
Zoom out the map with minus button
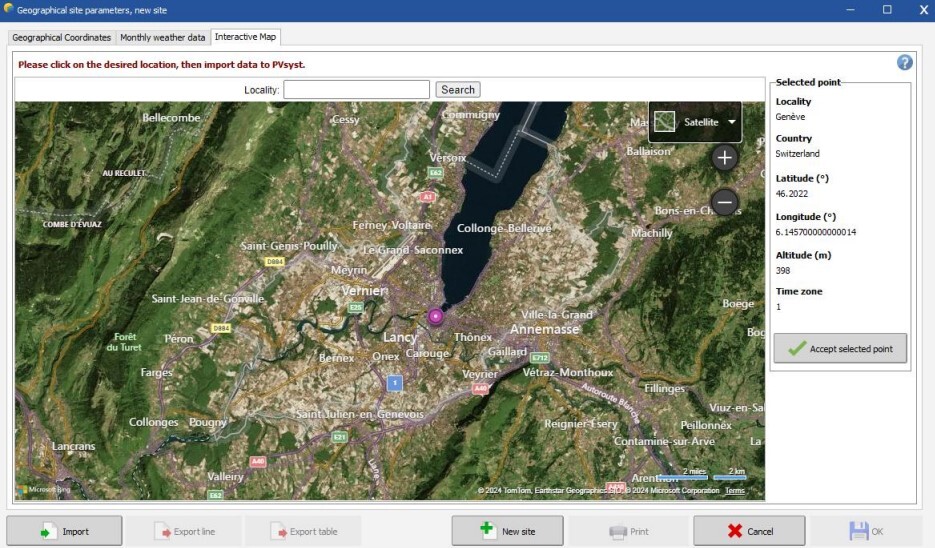coord(725,203)
